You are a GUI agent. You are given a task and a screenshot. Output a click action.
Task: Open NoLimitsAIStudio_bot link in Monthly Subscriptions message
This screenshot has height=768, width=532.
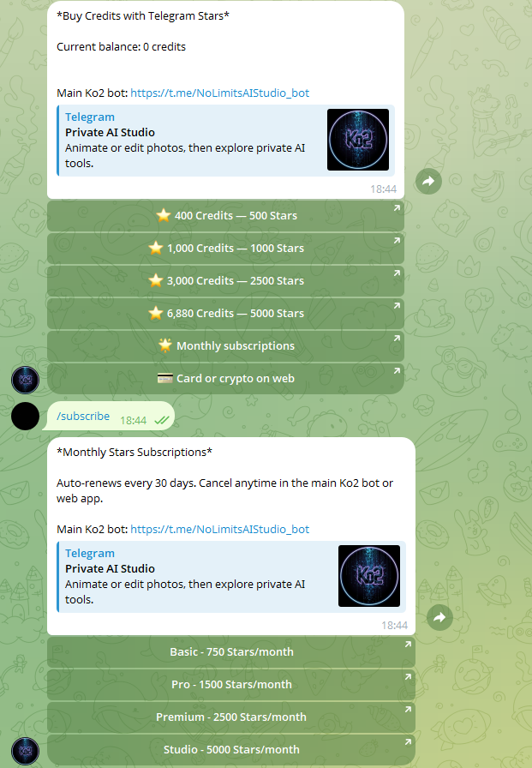click(x=220, y=530)
